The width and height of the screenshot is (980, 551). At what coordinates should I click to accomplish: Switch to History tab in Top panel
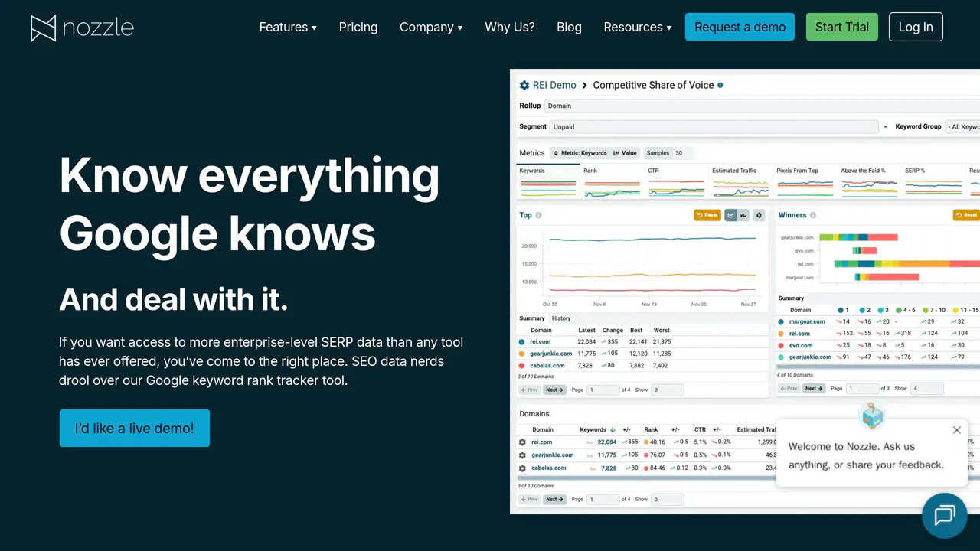(561, 318)
